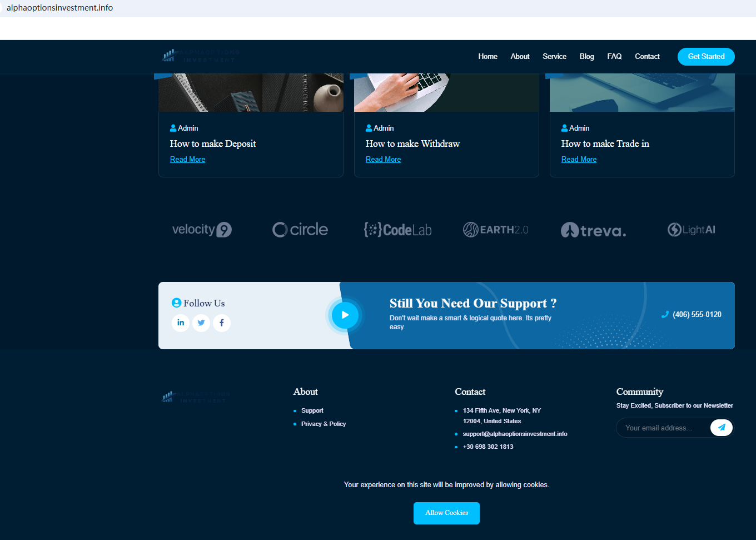Click Admin author icon on Trade card
This screenshot has height=540, width=756.
click(565, 128)
